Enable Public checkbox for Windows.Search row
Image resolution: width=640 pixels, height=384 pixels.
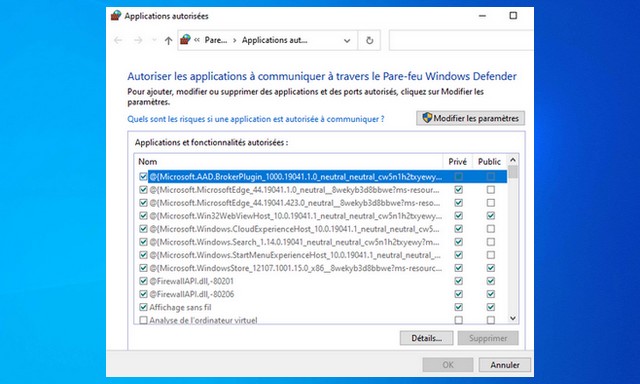(491, 242)
